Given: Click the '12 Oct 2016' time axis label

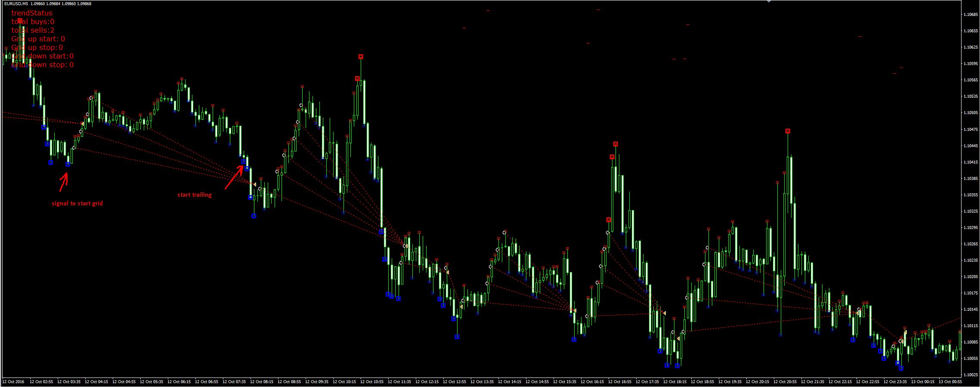Looking at the screenshot, I should [x=13, y=382].
